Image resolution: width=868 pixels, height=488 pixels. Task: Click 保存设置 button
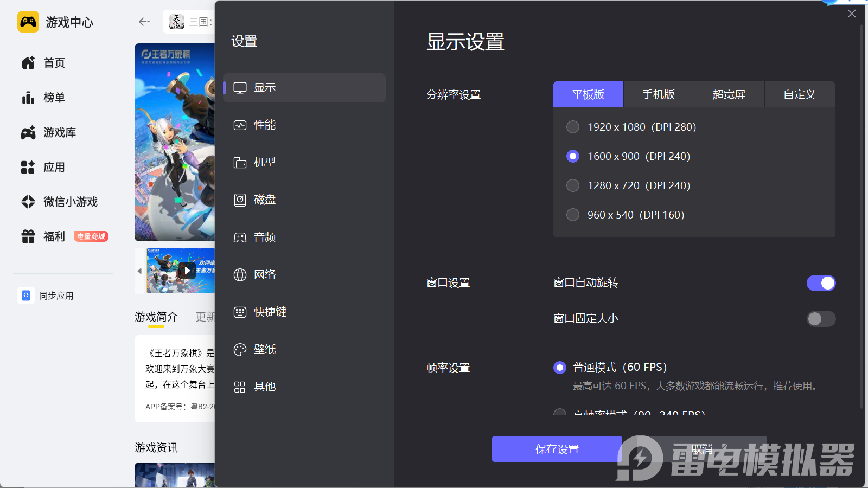click(x=557, y=449)
